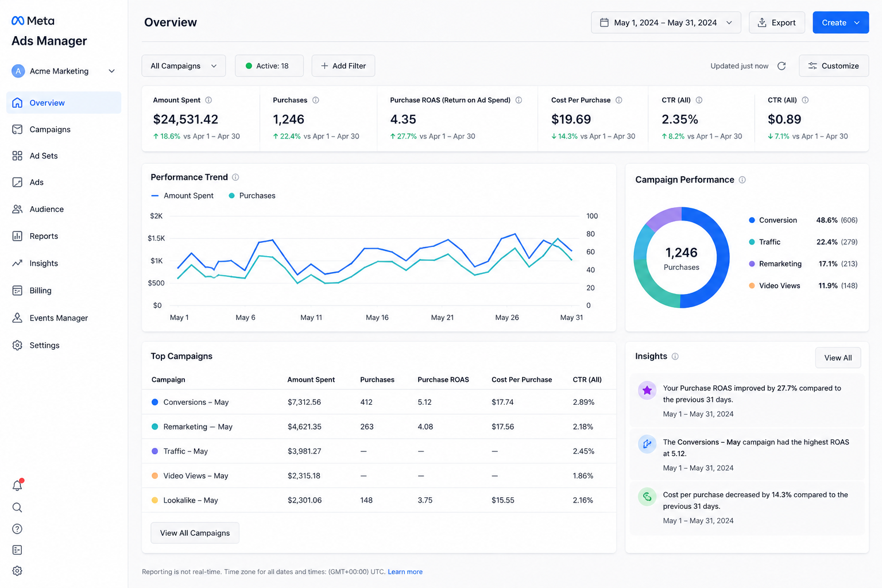Click the calendar icon in date range
This screenshot has width=882, height=588.
(604, 22)
